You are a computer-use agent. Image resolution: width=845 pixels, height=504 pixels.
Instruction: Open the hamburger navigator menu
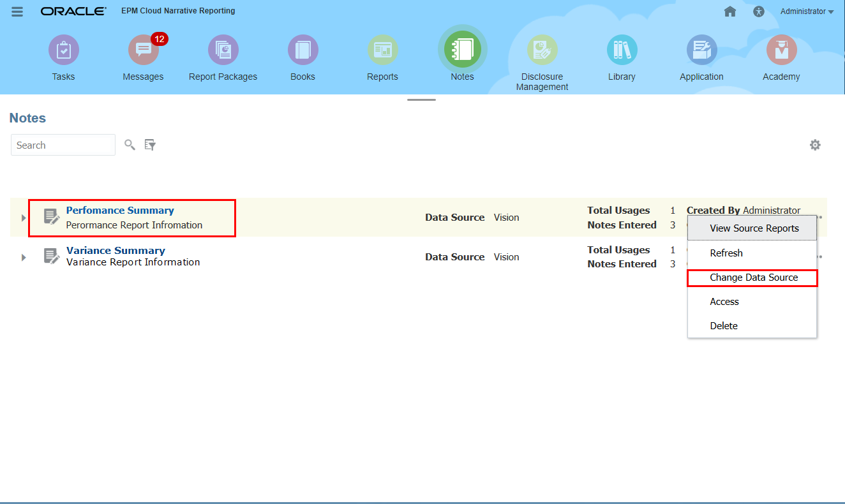[x=17, y=11]
